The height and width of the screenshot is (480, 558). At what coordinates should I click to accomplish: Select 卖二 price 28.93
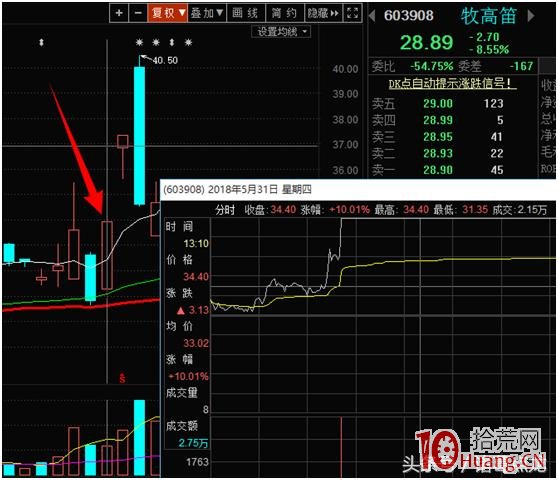tap(438, 153)
